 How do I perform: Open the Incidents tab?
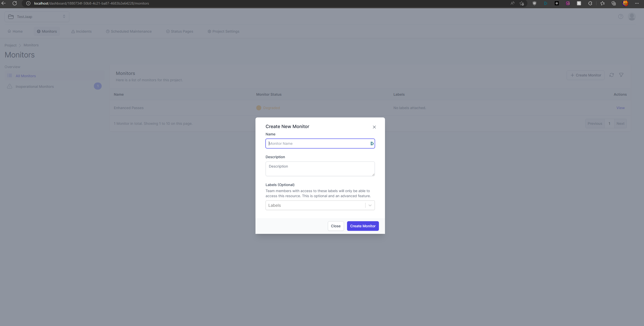pos(81,31)
